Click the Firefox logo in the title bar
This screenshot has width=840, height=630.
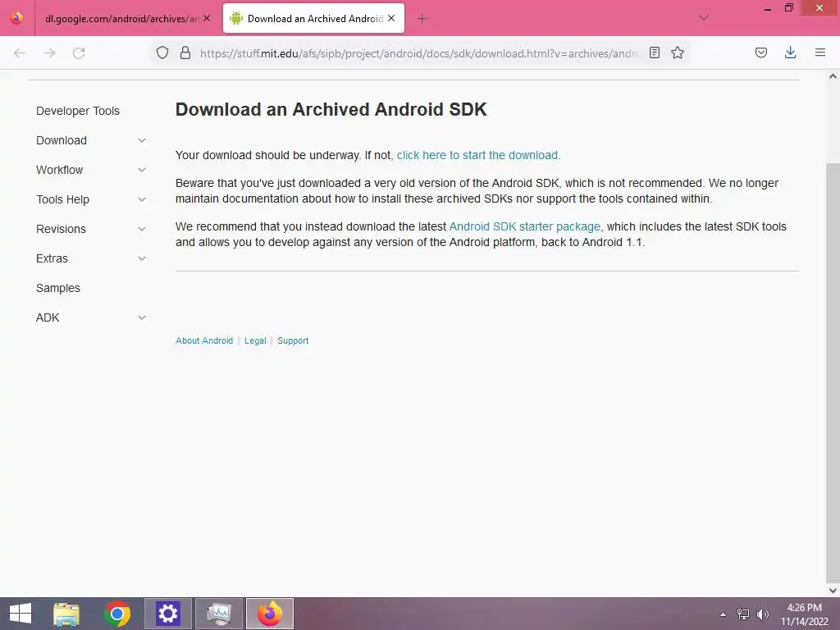(x=16, y=18)
